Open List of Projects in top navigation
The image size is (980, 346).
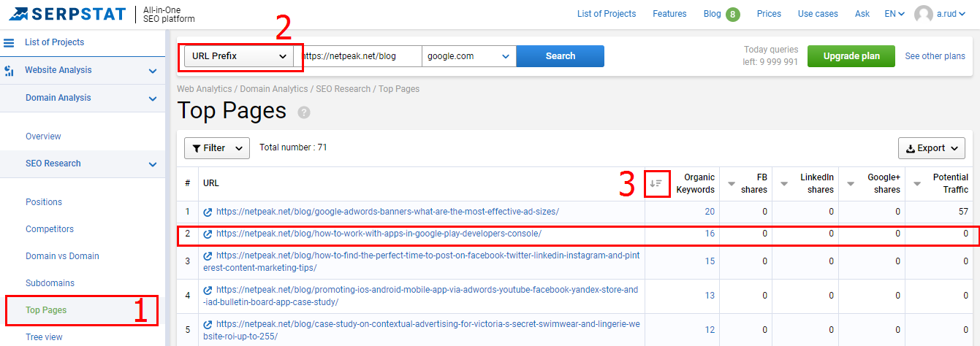pos(607,14)
